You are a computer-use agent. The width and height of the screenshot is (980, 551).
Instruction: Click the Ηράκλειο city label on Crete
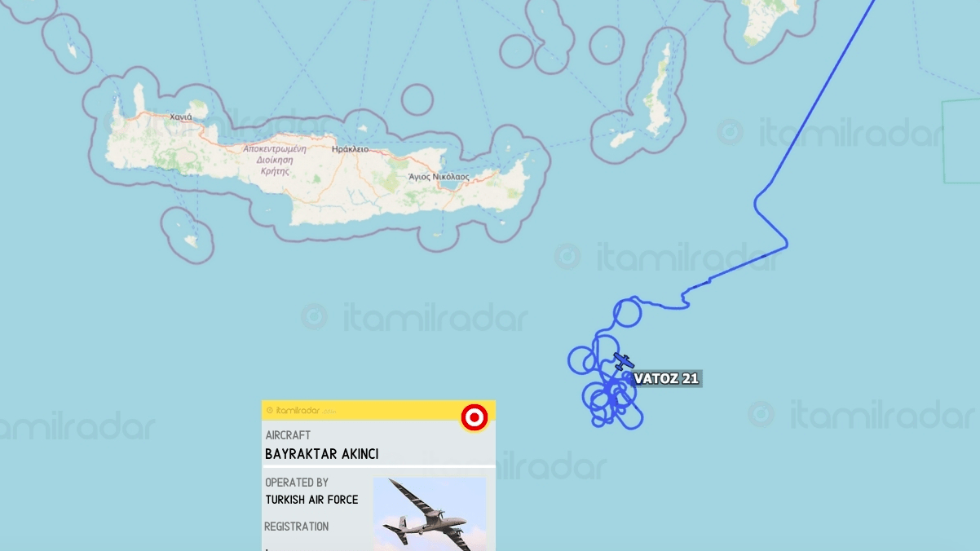(351, 150)
